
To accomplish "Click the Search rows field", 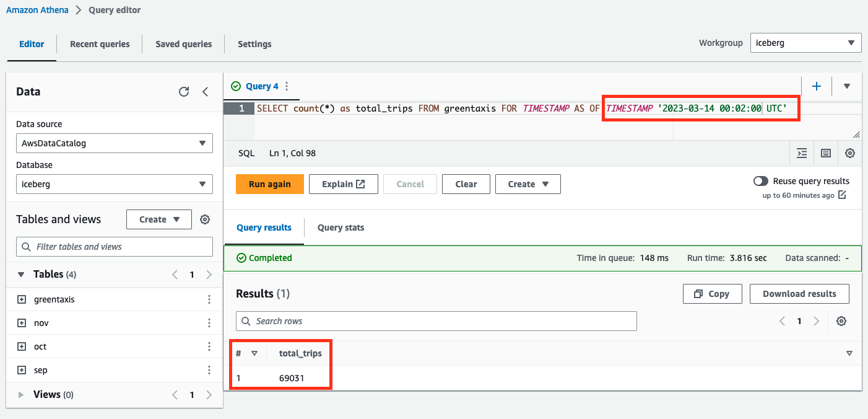I will click(436, 321).
